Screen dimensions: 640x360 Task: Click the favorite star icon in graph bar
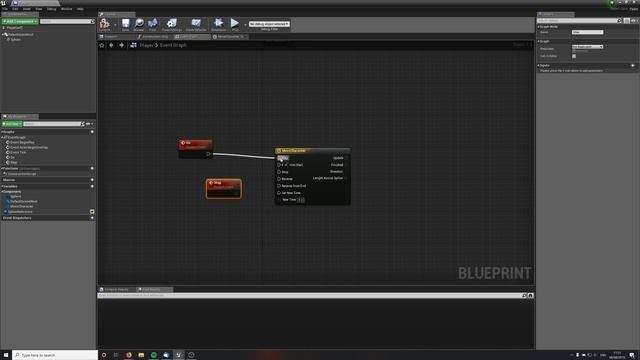[x=102, y=45]
